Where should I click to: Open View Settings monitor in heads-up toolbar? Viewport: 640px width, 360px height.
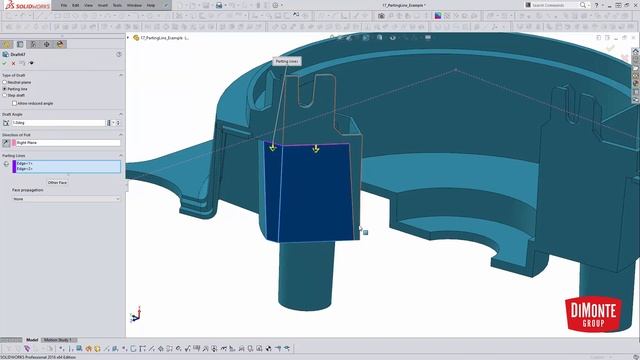pos(427,38)
